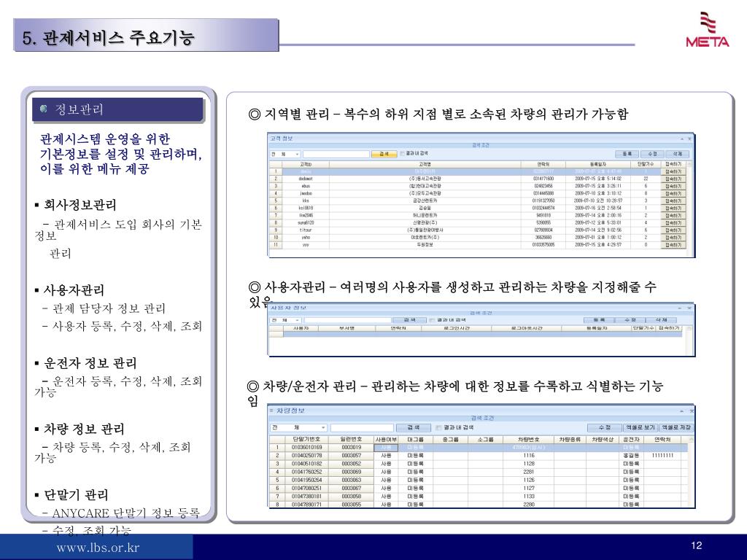Screen dimensions: 747x560
Task: Close the 차량정보 window
Action: 692,411
